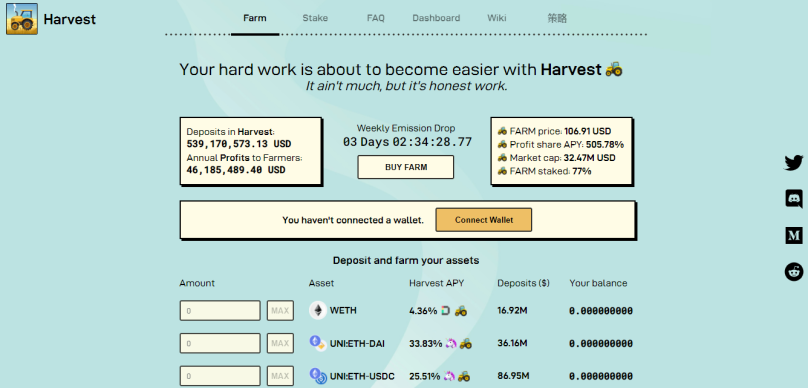The height and width of the screenshot is (388, 808).
Task: Click the tractor icon in WETH APY
Action: (461, 311)
